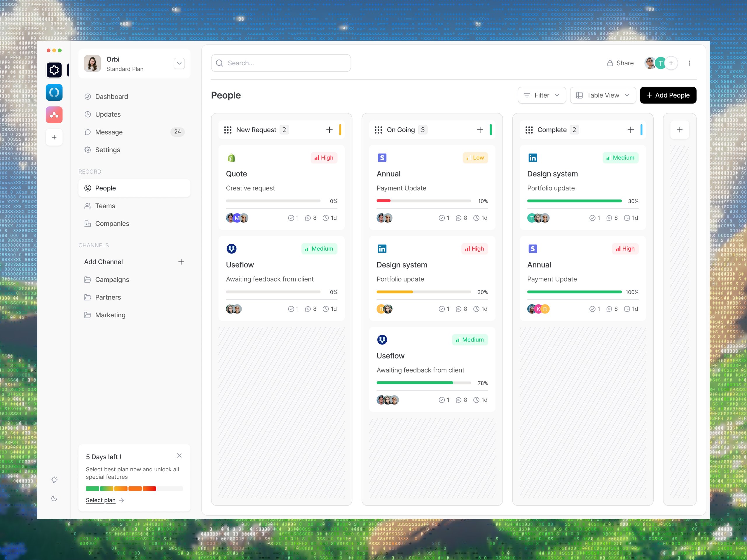Open the Partners channel folder
Screen dimensions: 747x560
pyautogui.click(x=135, y=297)
